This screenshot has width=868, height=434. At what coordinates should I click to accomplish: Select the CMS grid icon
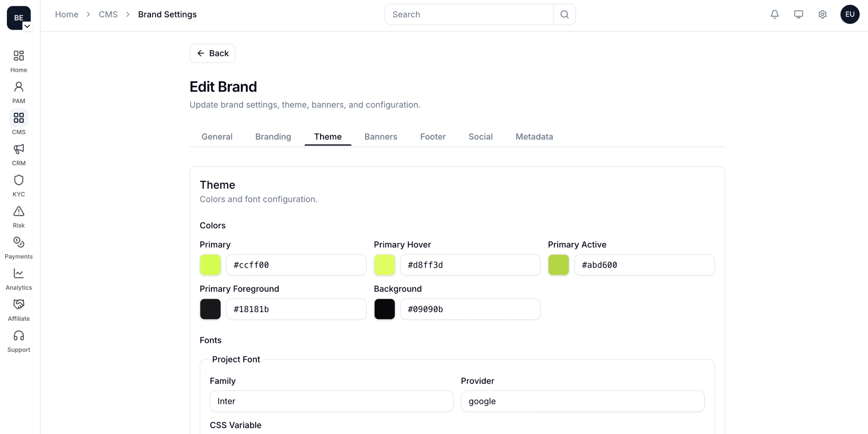point(19,118)
